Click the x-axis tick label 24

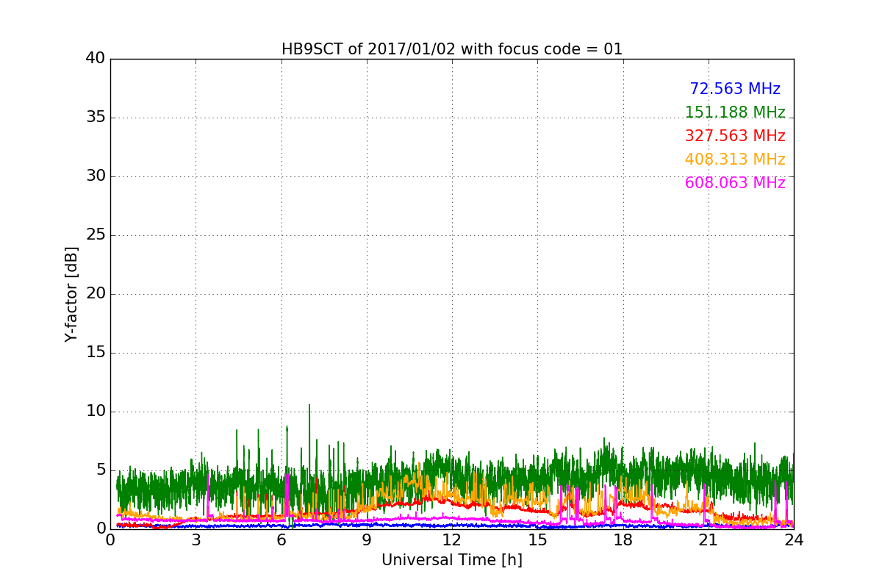click(x=794, y=540)
